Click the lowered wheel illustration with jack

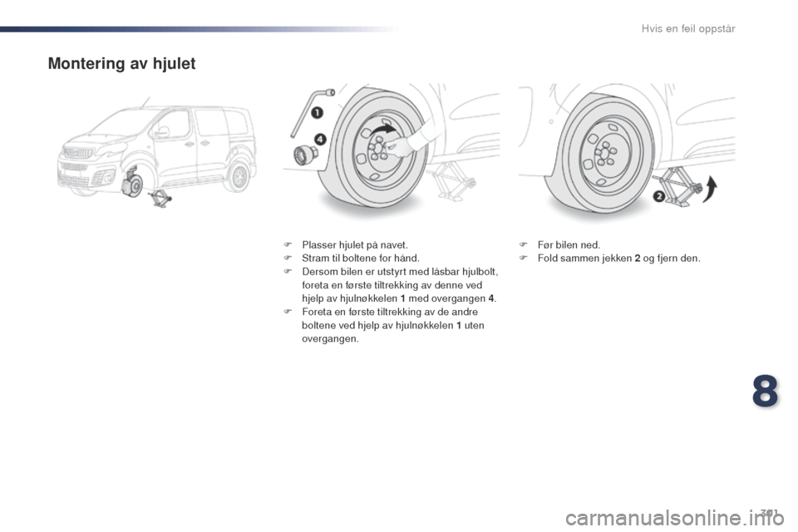(627, 152)
